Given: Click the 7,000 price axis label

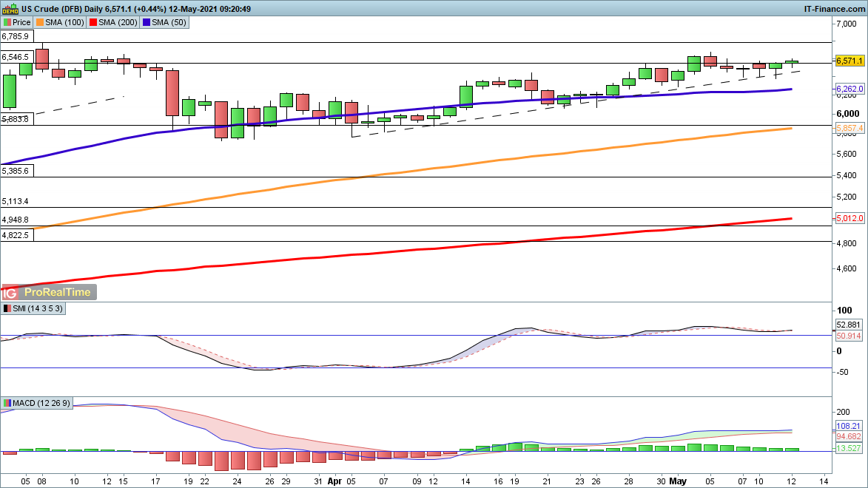Looking at the screenshot, I should point(847,24).
